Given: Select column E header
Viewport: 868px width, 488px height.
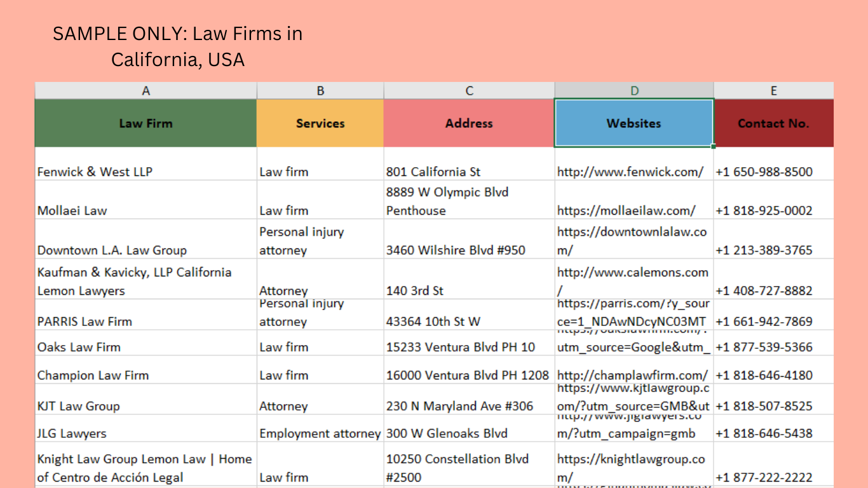Looking at the screenshot, I should [x=773, y=90].
